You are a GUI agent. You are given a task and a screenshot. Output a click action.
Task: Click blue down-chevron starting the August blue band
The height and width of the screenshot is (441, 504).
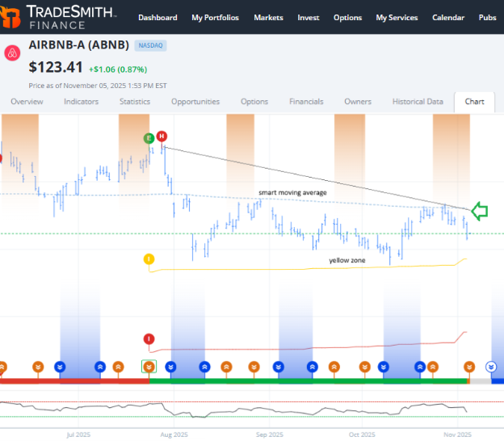pyautogui.click(x=170, y=367)
